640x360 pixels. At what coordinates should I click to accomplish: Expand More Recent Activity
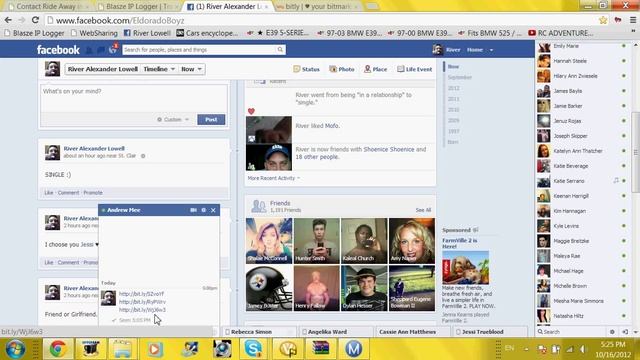[x=273, y=178]
